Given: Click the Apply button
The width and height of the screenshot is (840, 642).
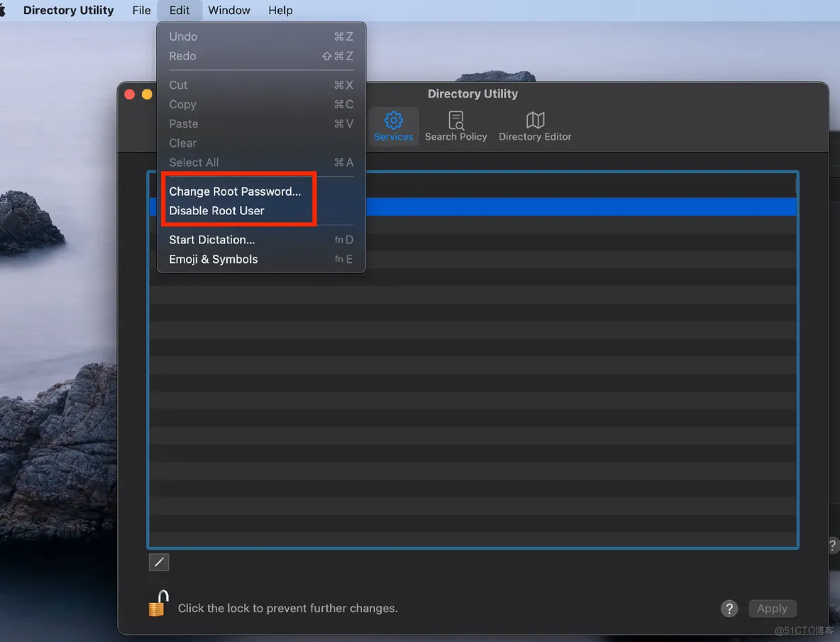Looking at the screenshot, I should (x=772, y=608).
